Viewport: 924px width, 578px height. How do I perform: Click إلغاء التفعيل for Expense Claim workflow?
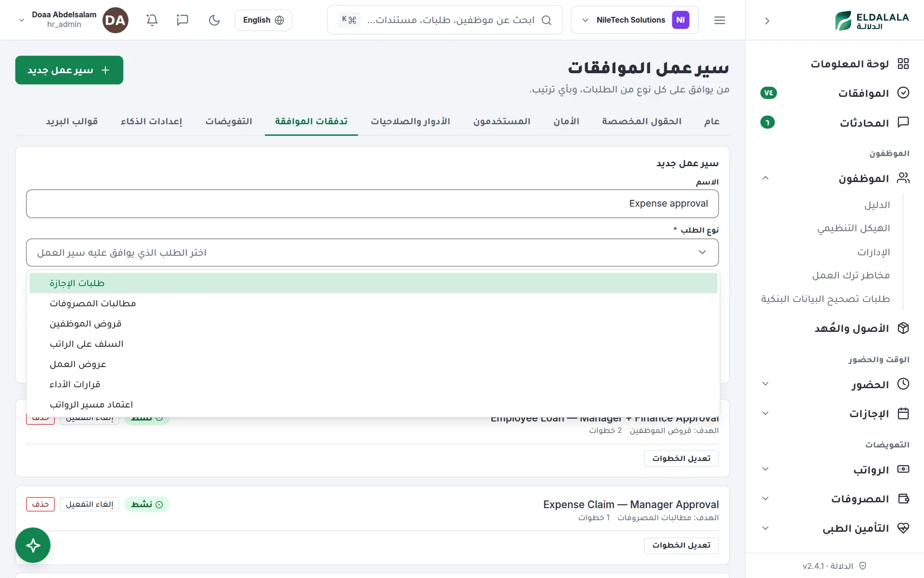coord(90,504)
